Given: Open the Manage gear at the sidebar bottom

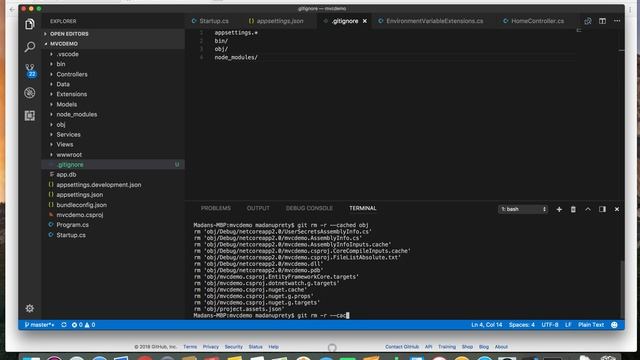Looking at the screenshot, I should point(29,309).
